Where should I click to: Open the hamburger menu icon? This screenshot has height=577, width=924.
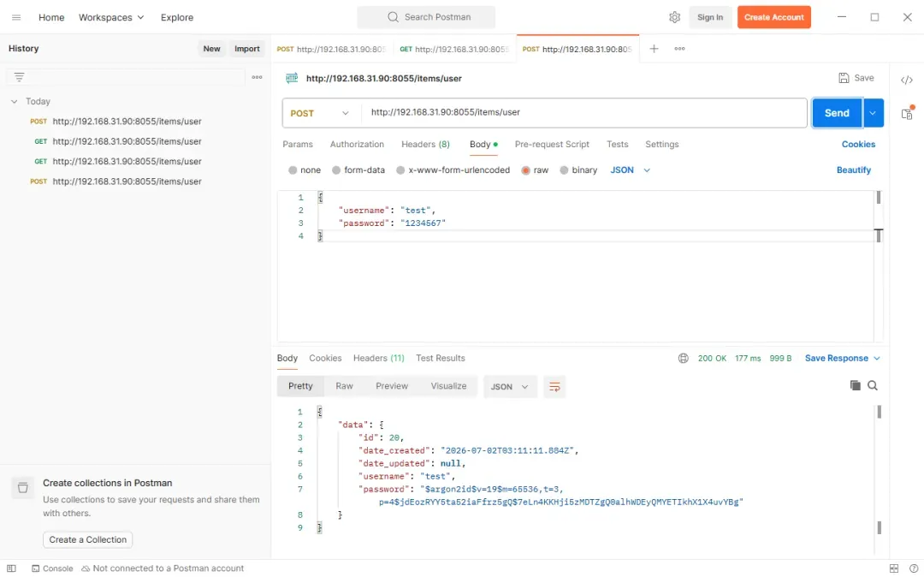[x=16, y=17]
